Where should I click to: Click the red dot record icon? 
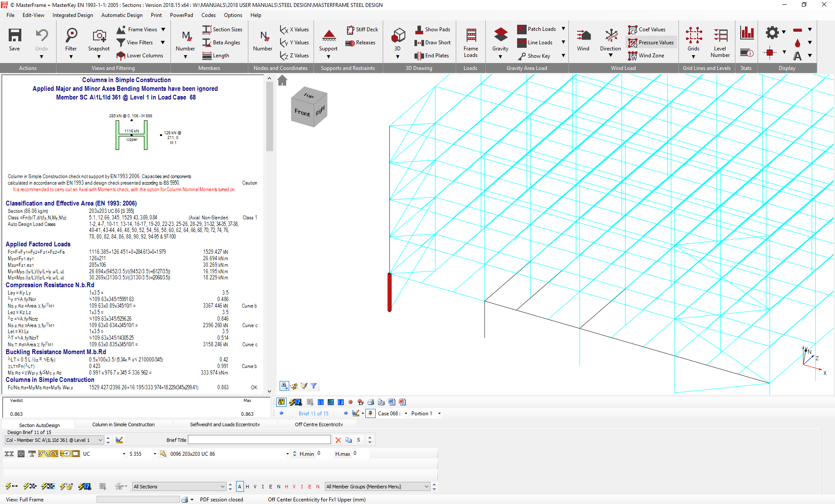(351, 402)
